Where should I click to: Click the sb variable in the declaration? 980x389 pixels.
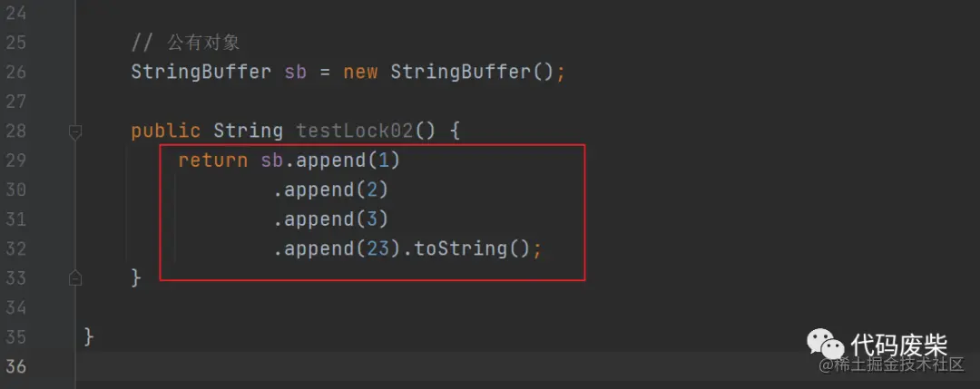click(x=296, y=73)
